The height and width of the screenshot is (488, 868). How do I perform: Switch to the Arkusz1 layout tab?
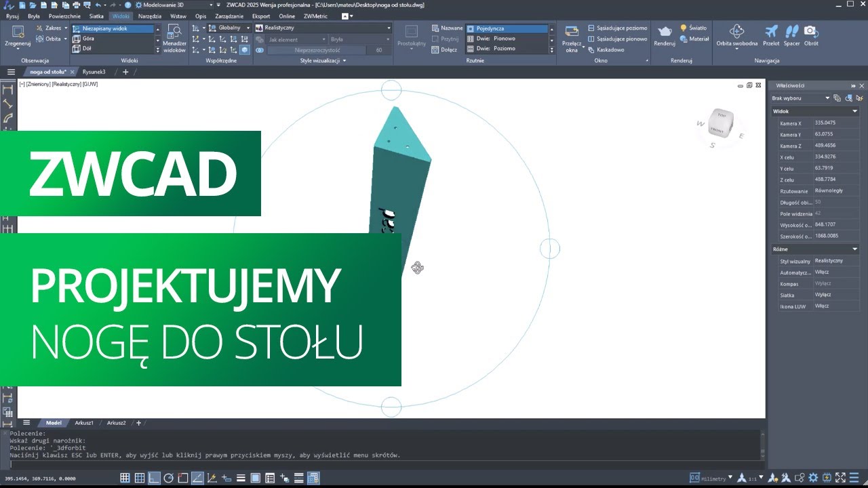point(84,423)
